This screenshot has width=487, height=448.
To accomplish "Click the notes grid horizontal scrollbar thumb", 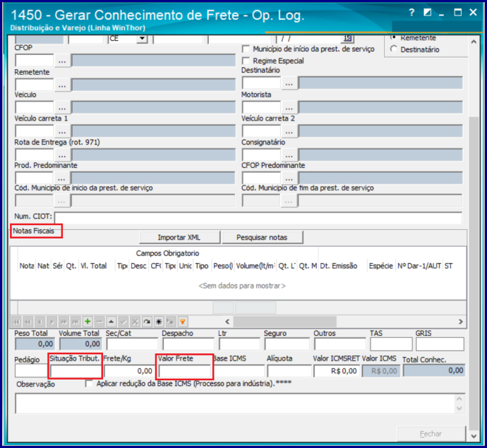I will pos(285,322).
